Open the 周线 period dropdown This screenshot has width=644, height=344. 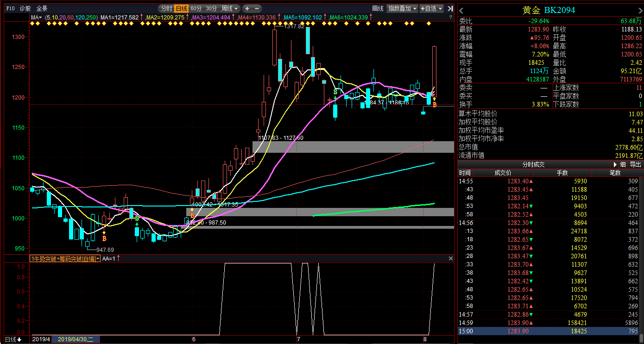229,8
